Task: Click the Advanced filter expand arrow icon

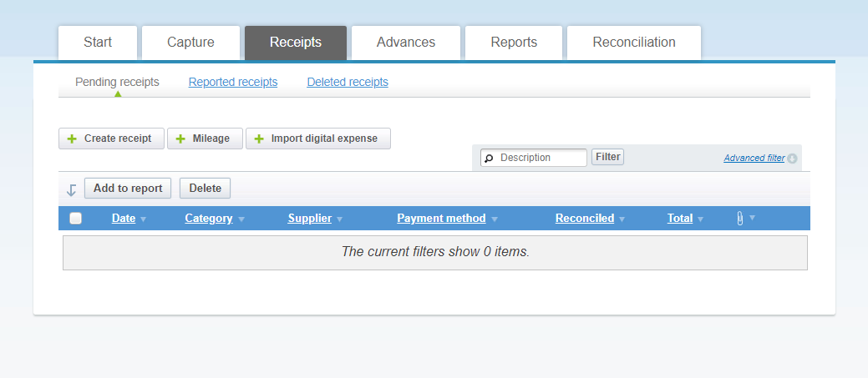Action: [x=792, y=159]
